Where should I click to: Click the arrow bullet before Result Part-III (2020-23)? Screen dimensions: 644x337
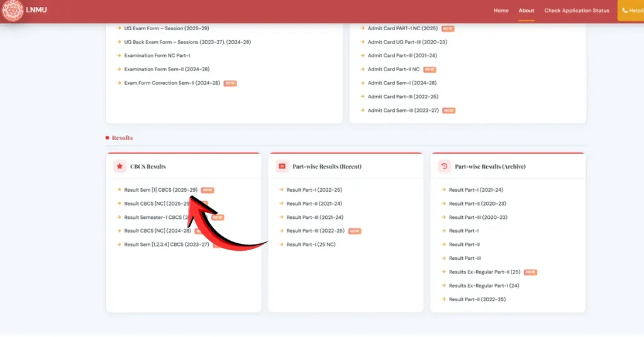tap(443, 217)
